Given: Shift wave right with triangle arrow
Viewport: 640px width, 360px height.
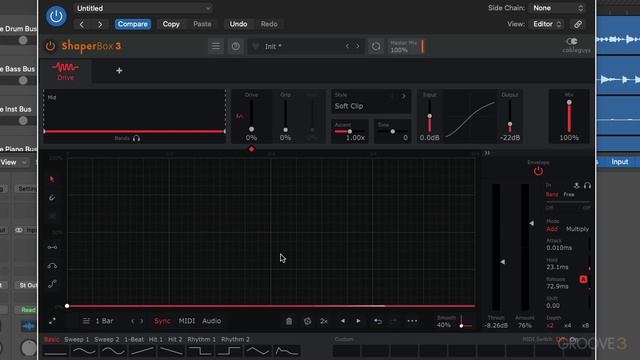Looking at the screenshot, I should tap(358, 321).
